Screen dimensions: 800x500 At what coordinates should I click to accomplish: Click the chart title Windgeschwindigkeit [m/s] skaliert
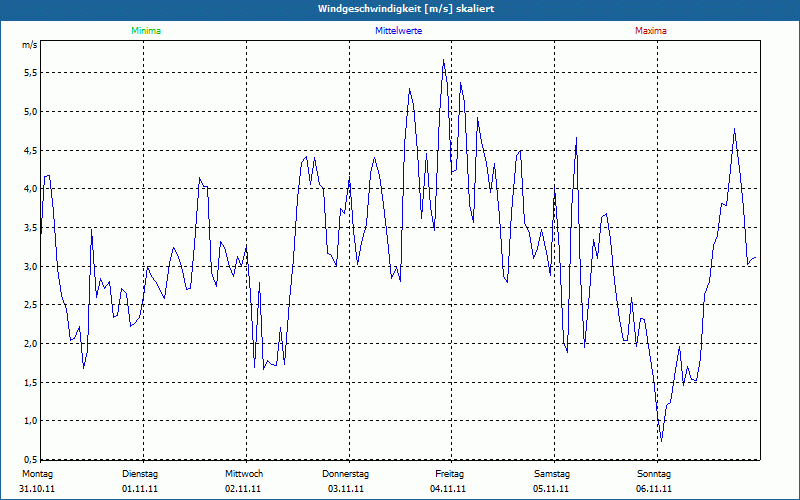click(406, 9)
